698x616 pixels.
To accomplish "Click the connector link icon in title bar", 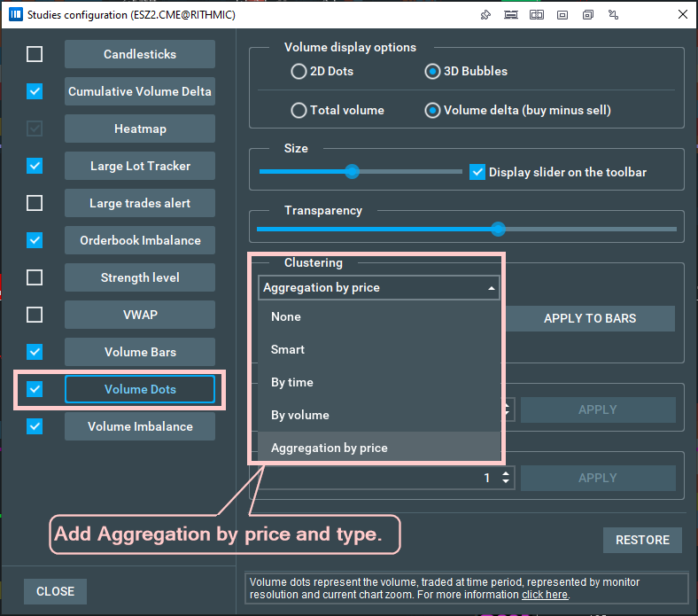I will tap(614, 15).
